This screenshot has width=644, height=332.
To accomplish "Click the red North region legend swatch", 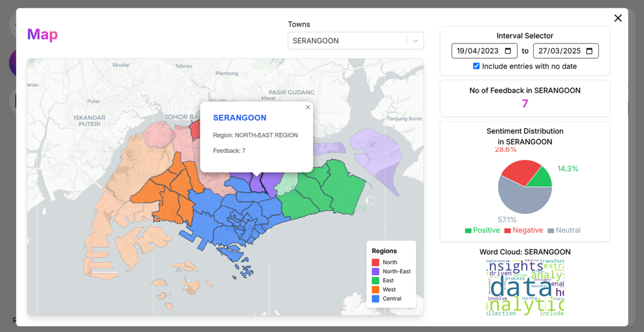I will tap(375, 262).
